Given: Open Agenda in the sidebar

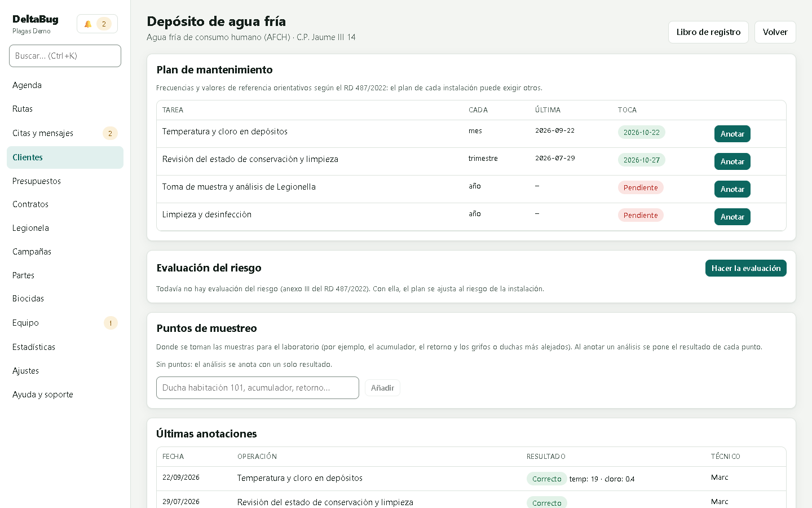Looking at the screenshot, I should click(x=65, y=85).
